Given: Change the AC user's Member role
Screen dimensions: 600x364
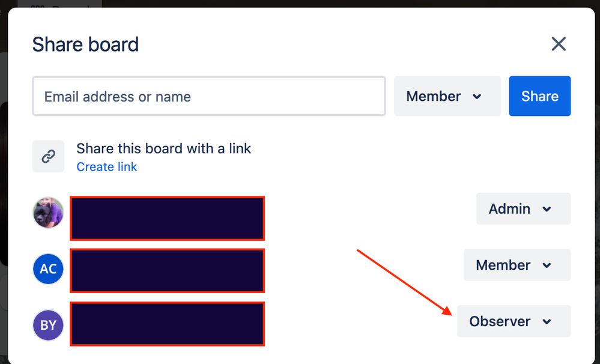Looking at the screenshot, I should click(517, 265).
